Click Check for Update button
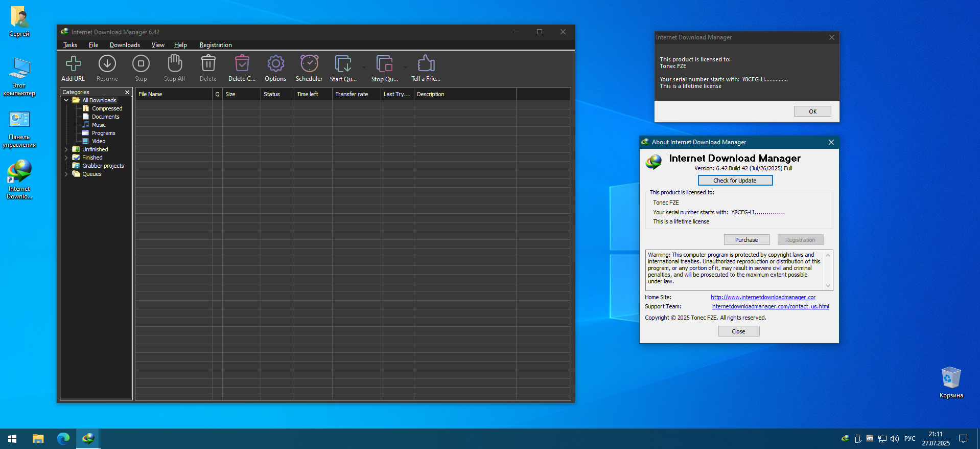This screenshot has width=980, height=449. (735, 181)
